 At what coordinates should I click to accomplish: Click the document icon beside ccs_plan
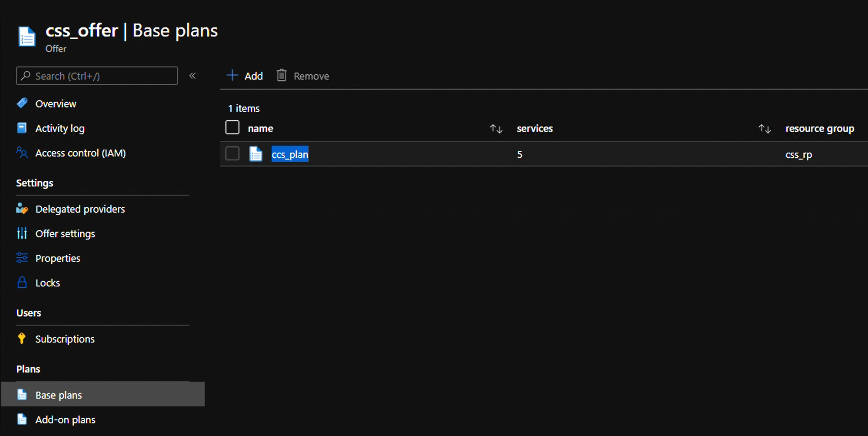pos(256,154)
